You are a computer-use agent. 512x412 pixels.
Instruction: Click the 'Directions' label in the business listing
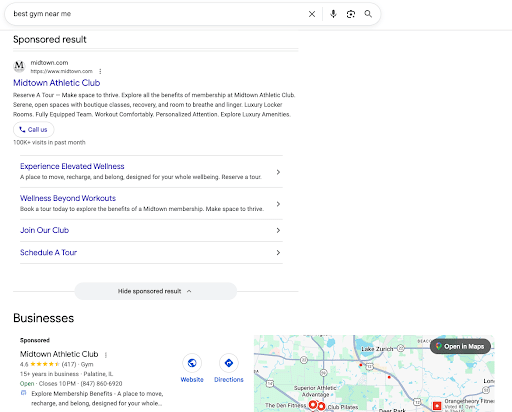click(x=229, y=380)
